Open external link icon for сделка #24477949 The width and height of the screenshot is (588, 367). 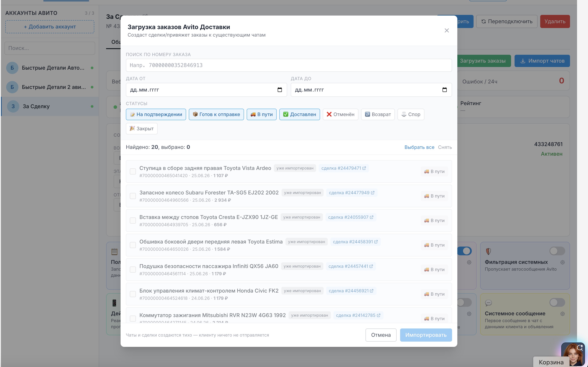[373, 193]
